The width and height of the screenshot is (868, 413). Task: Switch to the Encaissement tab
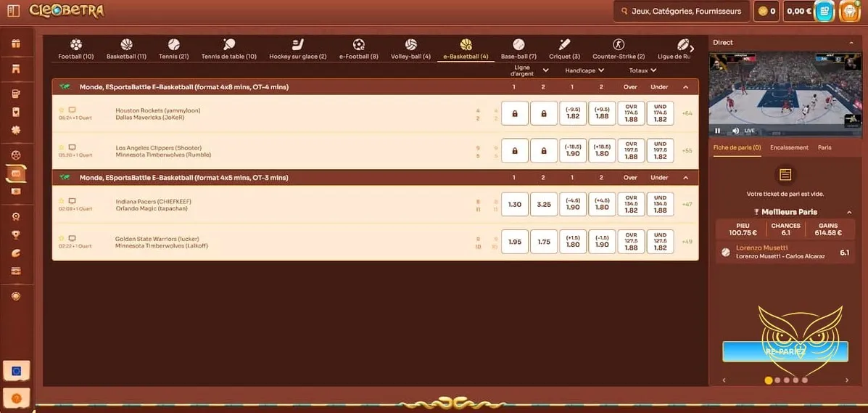(x=789, y=147)
